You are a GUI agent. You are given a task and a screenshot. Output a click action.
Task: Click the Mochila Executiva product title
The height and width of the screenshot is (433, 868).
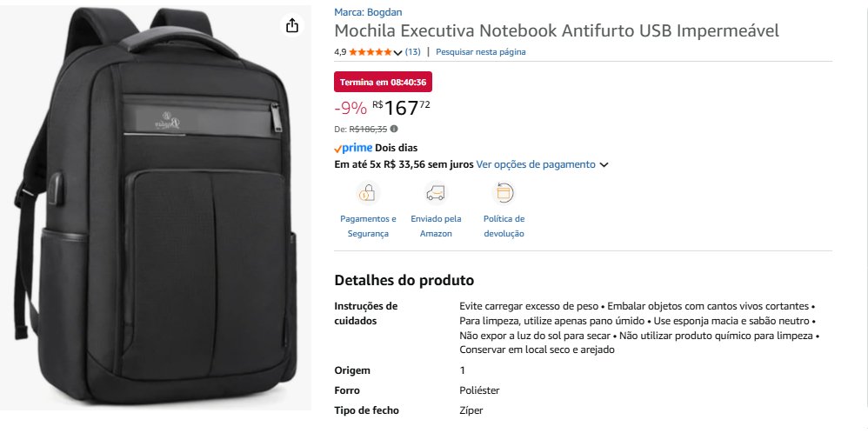click(557, 31)
